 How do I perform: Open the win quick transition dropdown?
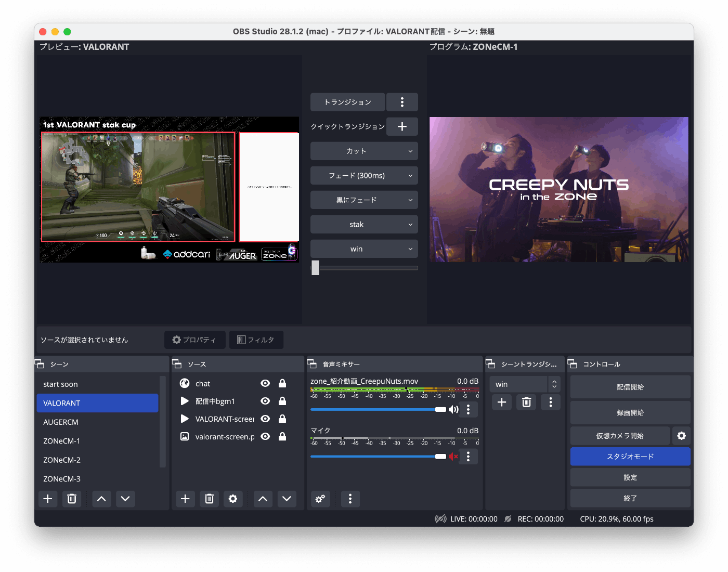364,249
